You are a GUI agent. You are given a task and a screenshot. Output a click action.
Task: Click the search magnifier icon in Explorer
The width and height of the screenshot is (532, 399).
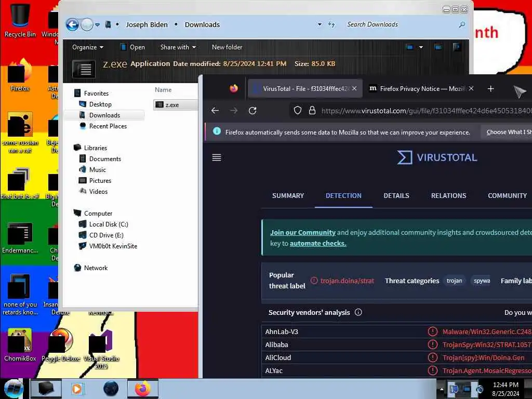(x=462, y=24)
